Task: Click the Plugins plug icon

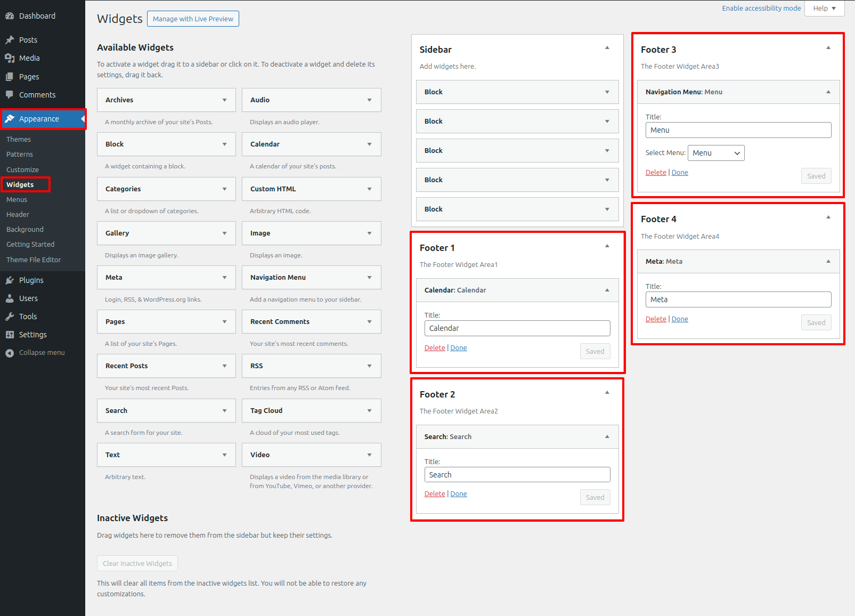Action: (10, 280)
